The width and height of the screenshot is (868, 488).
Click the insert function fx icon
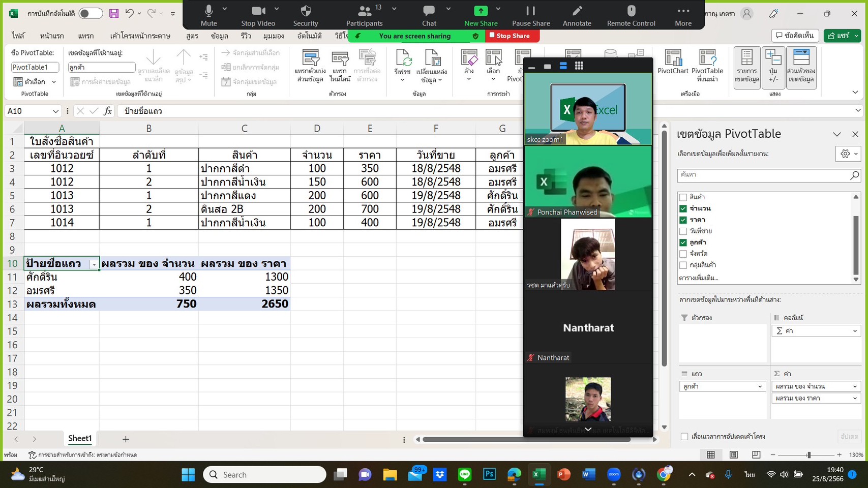tap(108, 111)
